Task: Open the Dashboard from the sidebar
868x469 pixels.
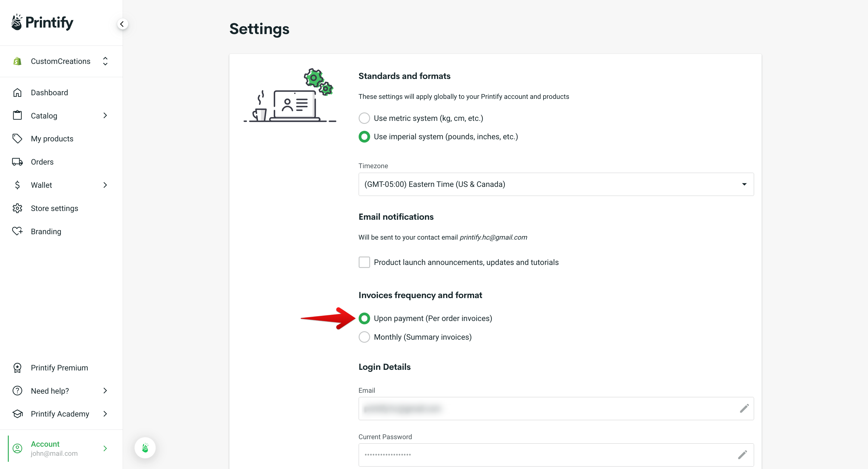Action: (x=49, y=92)
